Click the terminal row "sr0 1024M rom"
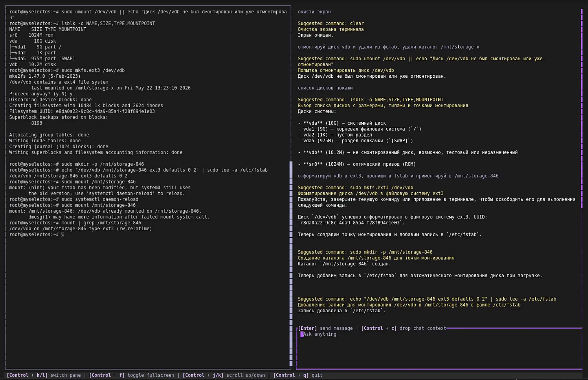Screen dimensions: 588x380 [x=31, y=35]
